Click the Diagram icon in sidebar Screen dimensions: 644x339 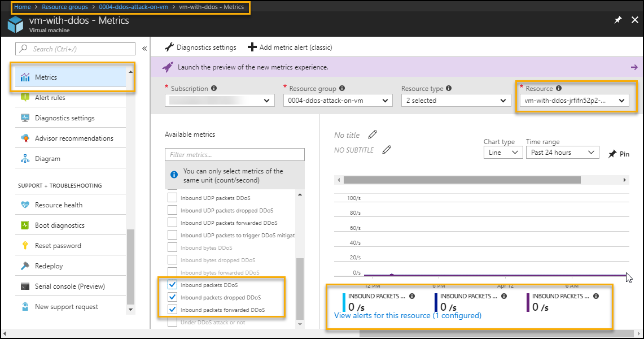pos(25,159)
